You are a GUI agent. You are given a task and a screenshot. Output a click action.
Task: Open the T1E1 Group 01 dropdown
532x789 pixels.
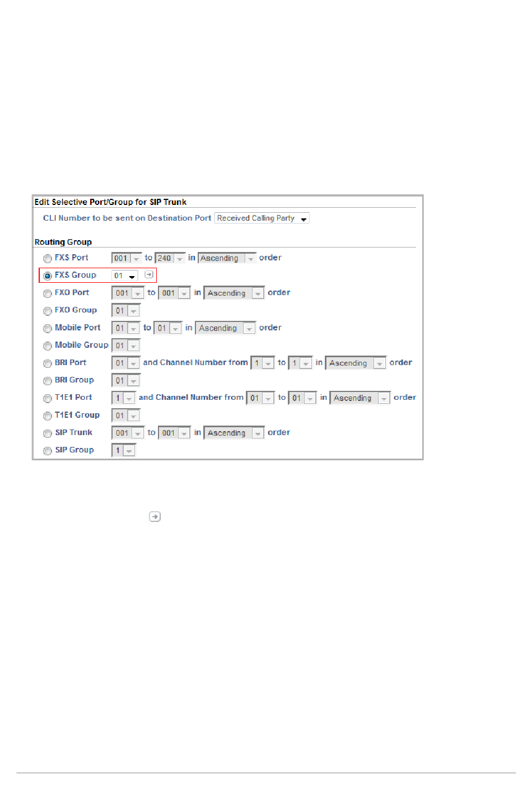pos(126,415)
